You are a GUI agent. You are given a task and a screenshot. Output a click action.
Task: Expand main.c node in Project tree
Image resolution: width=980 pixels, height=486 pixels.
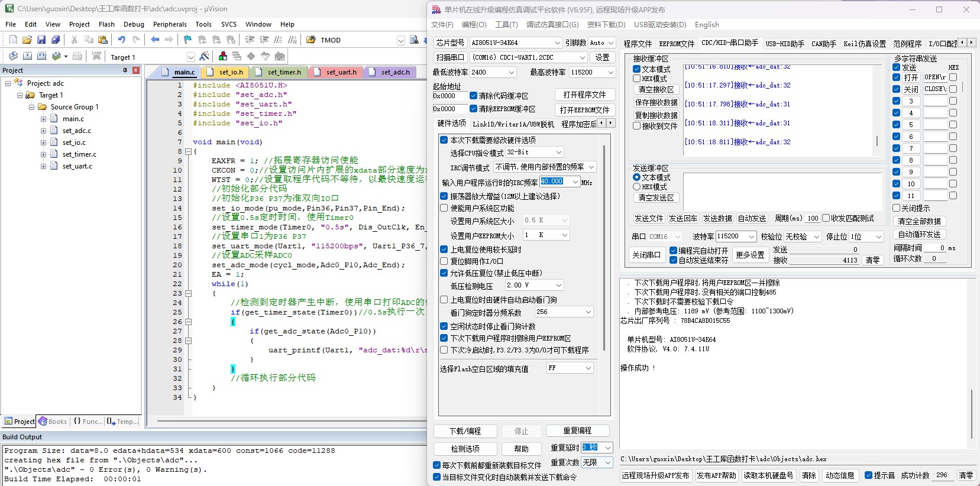click(43, 119)
